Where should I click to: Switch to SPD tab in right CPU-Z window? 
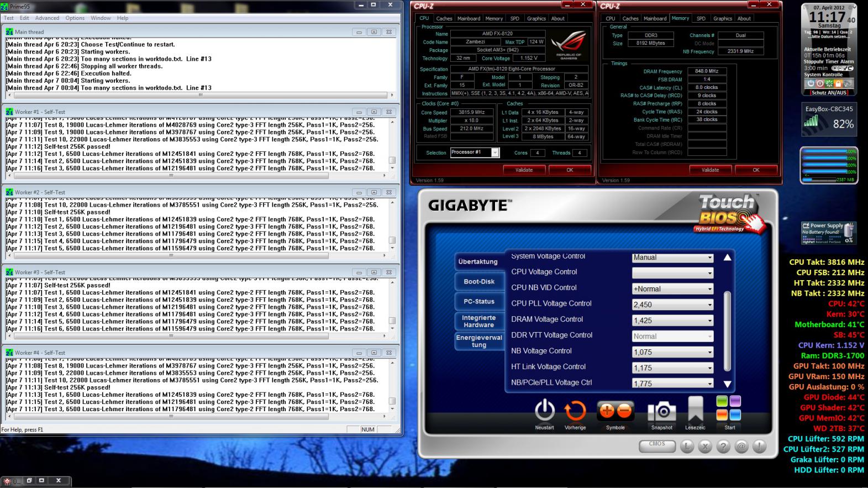point(701,19)
